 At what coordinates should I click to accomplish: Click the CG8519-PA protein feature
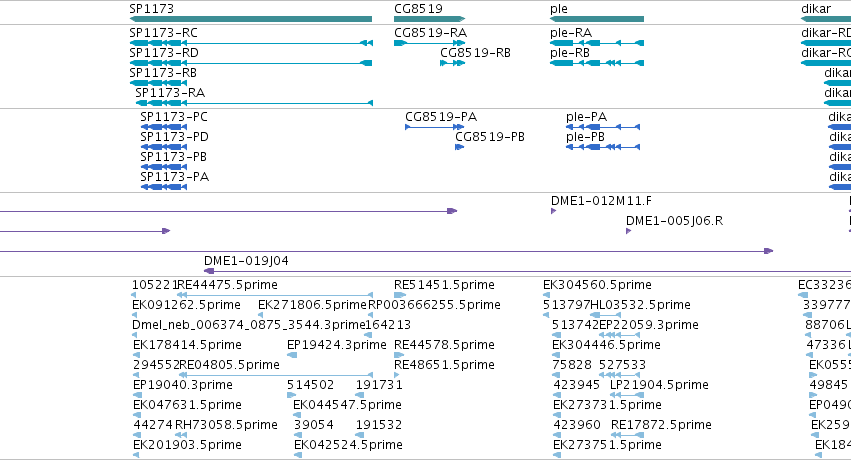click(434, 127)
